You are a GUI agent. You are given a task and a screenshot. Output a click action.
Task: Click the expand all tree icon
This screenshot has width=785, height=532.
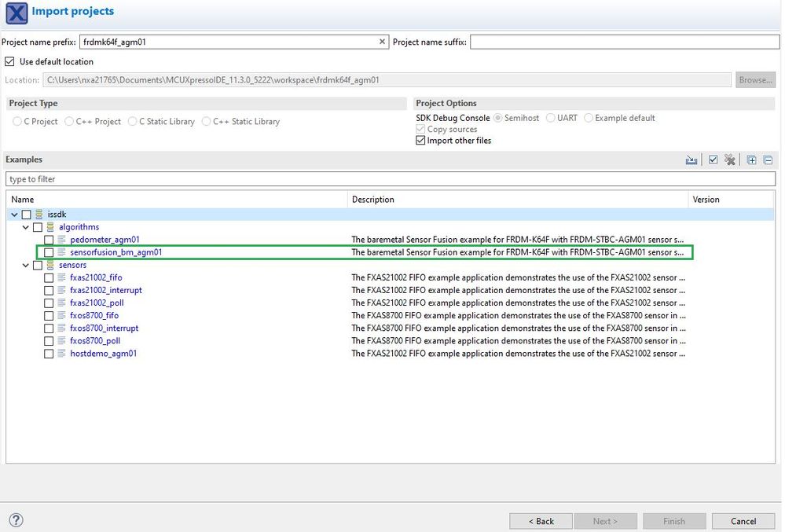751,160
